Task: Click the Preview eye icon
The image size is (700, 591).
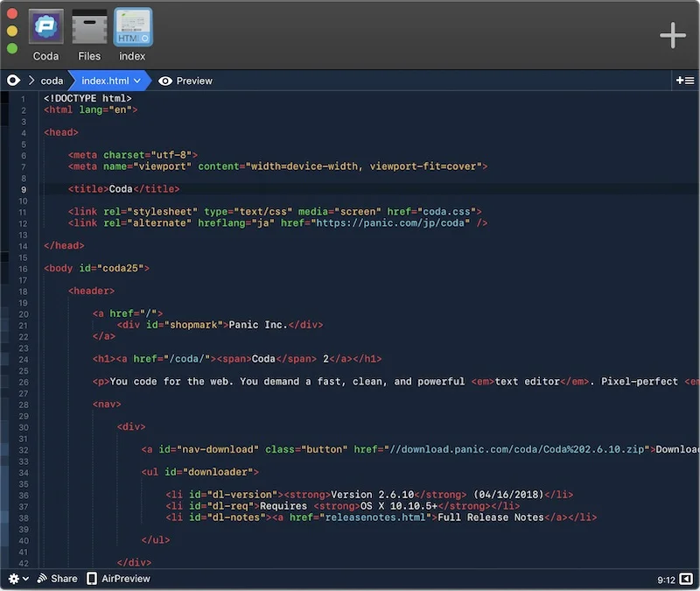Action: 165,81
